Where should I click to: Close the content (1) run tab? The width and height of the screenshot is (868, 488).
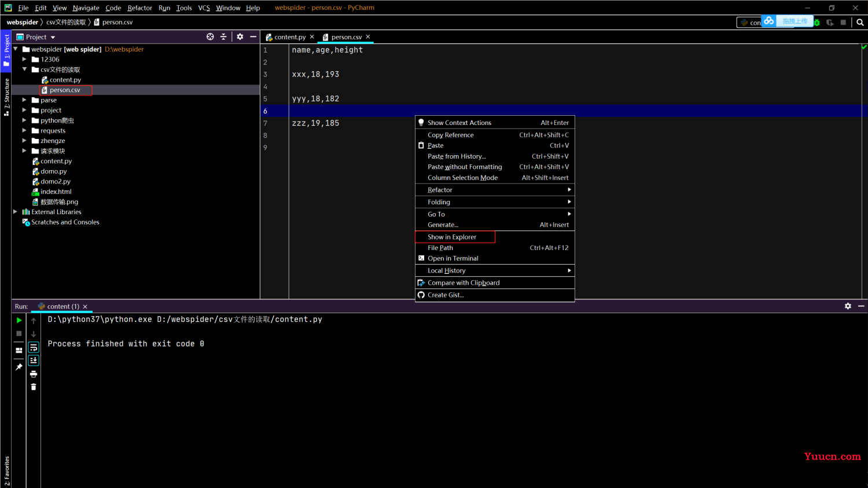tap(85, 307)
